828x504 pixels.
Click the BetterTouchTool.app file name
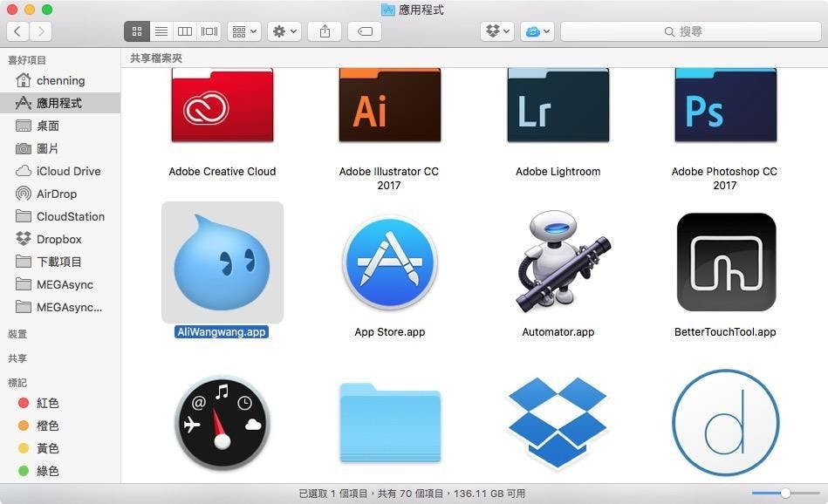pyautogui.click(x=725, y=332)
